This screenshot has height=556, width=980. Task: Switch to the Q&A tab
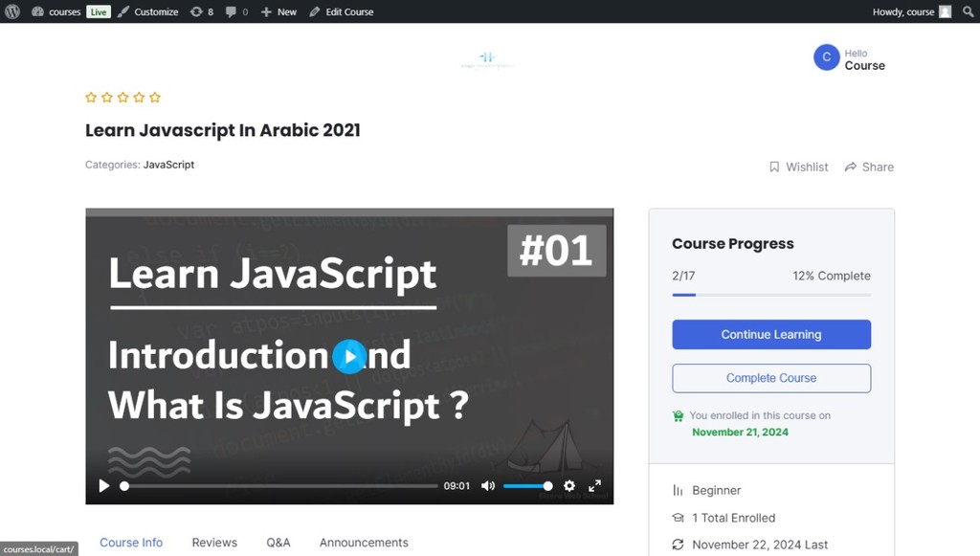(x=278, y=543)
